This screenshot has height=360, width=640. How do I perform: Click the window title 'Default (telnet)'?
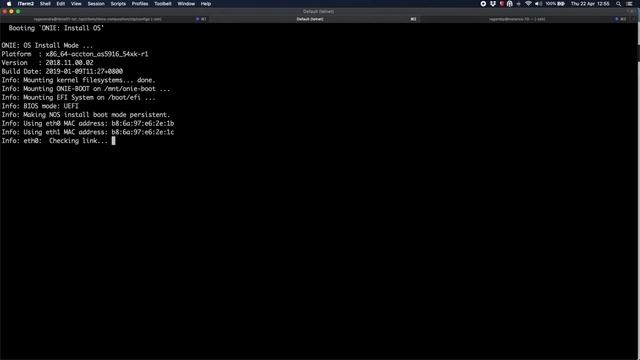[x=318, y=11]
